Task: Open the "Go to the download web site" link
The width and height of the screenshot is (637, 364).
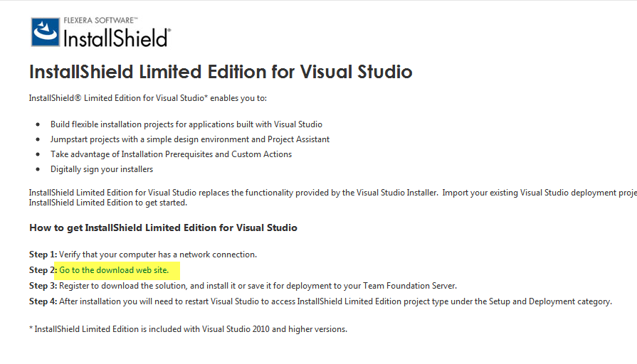Action: [114, 270]
